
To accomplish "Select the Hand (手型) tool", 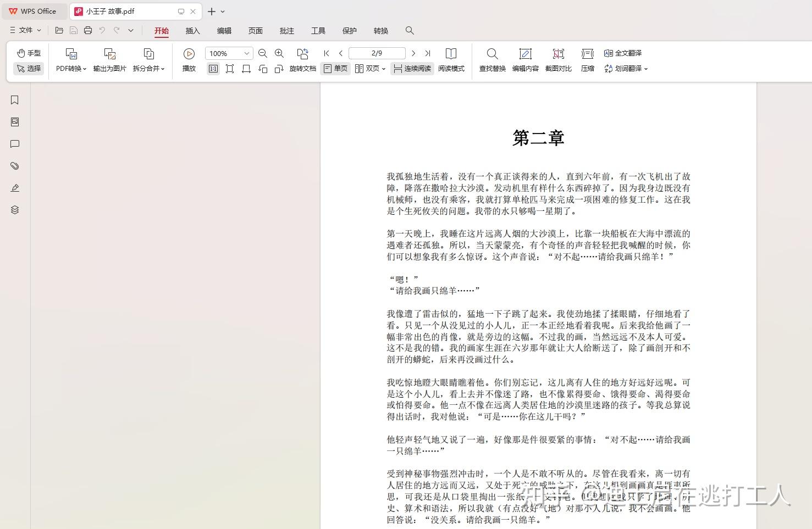I will (x=29, y=53).
